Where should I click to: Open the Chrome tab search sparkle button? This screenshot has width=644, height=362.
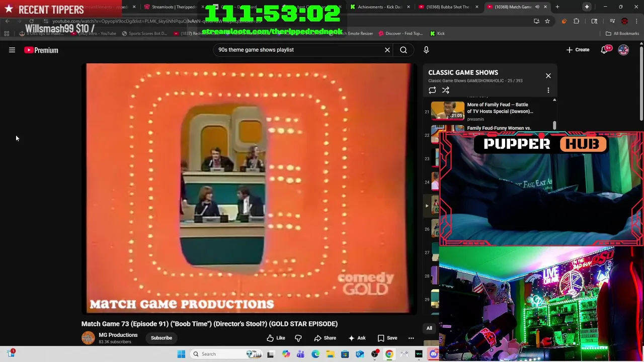[x=587, y=7]
